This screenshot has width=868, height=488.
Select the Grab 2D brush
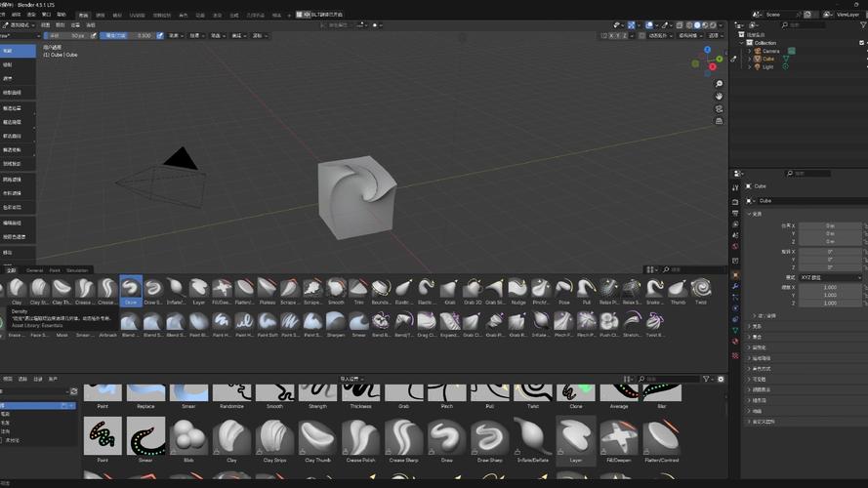point(473,291)
